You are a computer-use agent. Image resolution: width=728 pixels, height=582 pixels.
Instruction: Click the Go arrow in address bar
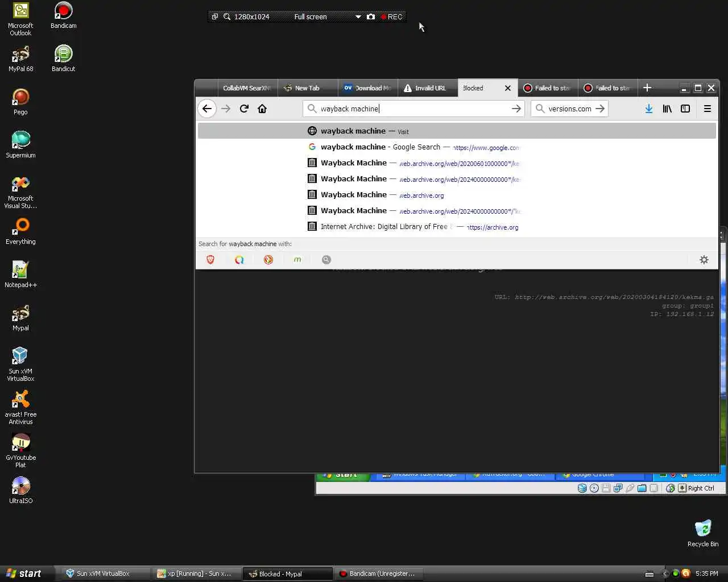tap(516, 109)
